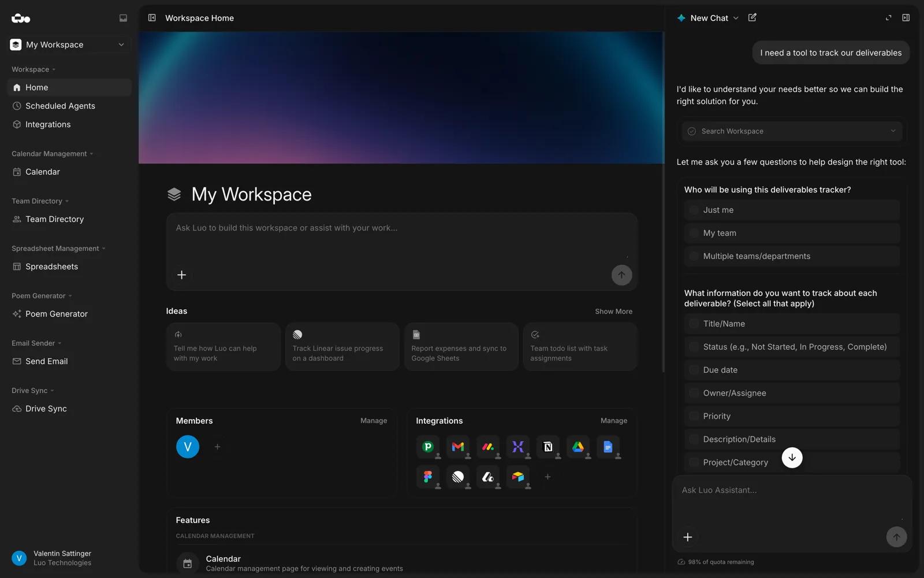924x578 pixels.
Task: Select the Figma integration icon
Action: (x=427, y=477)
